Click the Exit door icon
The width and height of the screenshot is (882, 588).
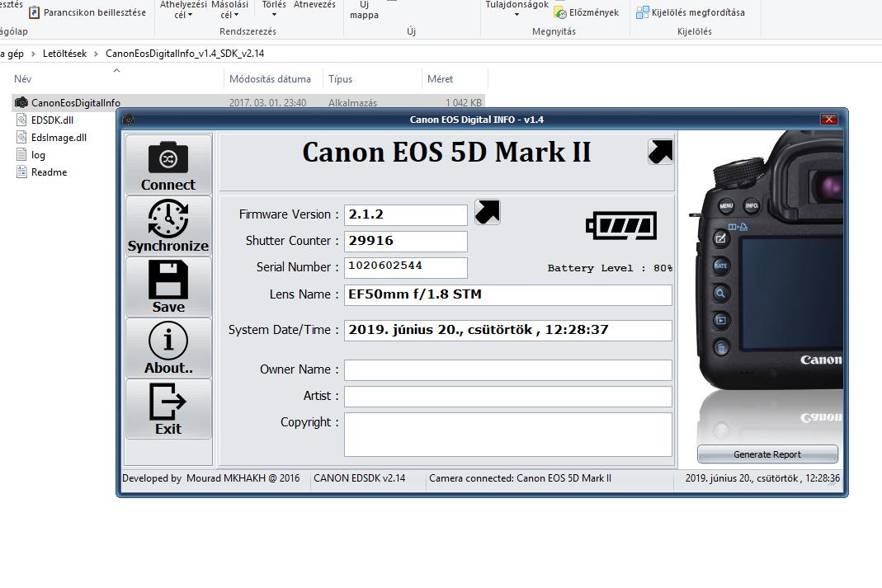point(168,402)
